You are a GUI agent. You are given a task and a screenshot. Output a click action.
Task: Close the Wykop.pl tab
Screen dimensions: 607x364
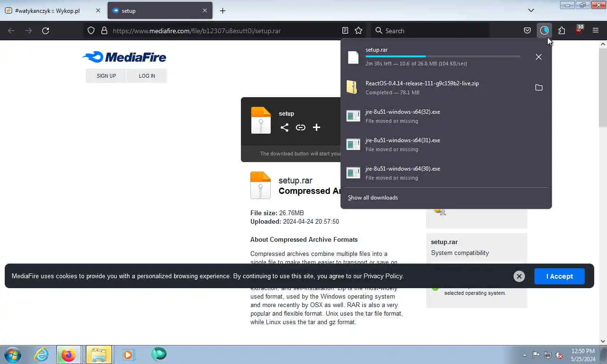point(98,10)
